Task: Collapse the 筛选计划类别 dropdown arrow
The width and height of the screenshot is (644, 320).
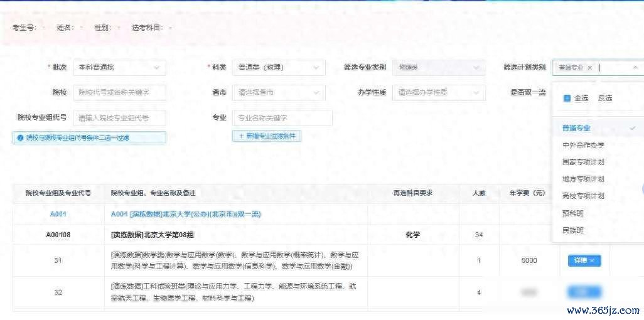Action: [635, 67]
